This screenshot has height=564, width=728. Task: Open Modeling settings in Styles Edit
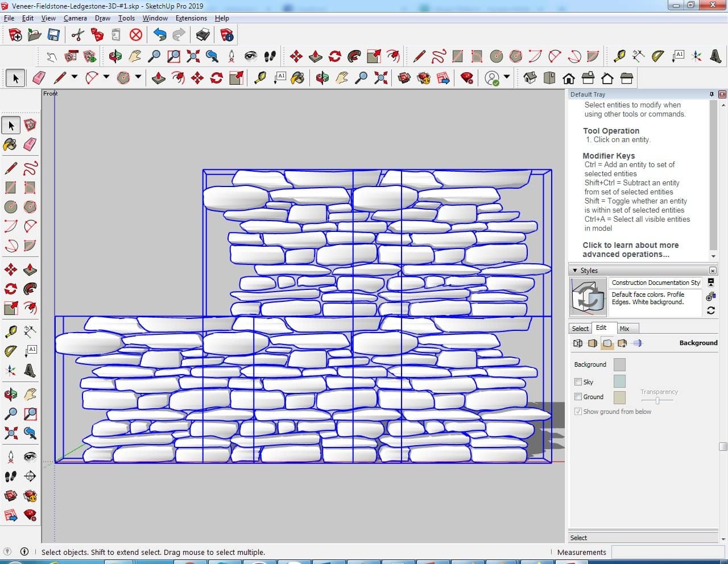pyautogui.click(x=637, y=343)
